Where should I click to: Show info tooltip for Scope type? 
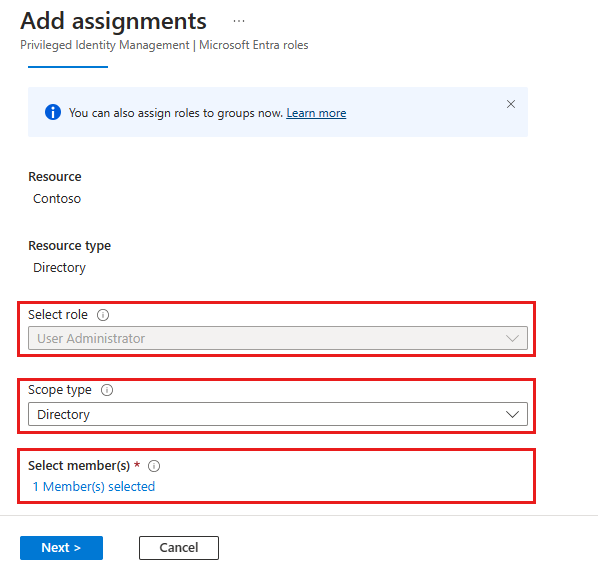point(107,390)
